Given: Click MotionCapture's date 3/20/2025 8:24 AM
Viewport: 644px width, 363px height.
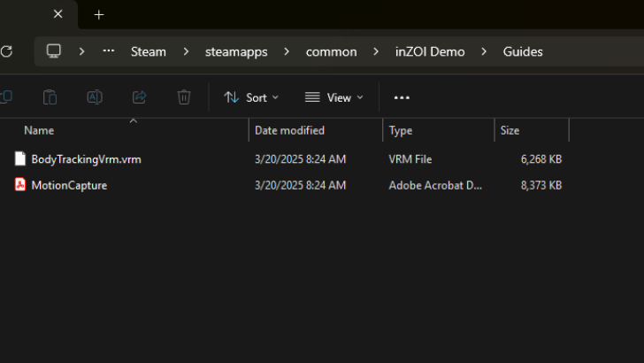Looking at the screenshot, I should (300, 185).
